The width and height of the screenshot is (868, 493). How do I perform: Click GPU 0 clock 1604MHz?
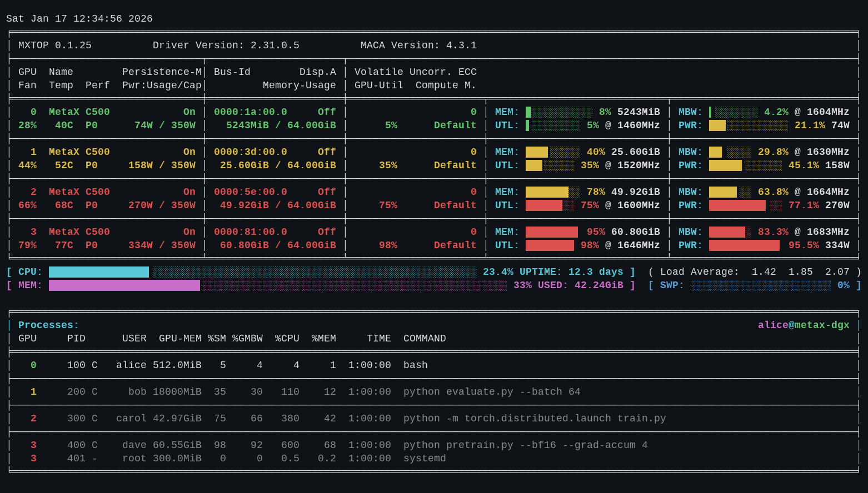pyautogui.click(x=828, y=112)
